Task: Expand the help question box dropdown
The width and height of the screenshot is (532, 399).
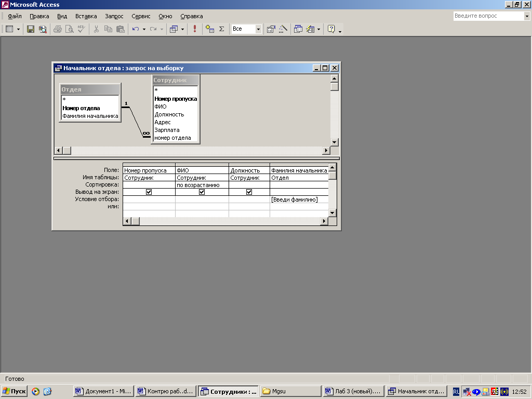Action: 527,16
